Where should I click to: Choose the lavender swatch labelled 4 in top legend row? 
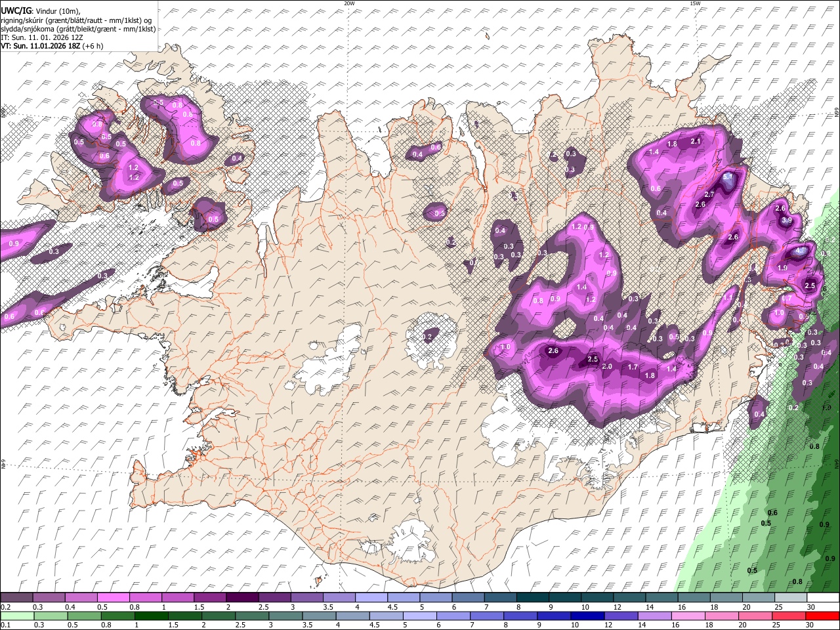tap(371, 598)
